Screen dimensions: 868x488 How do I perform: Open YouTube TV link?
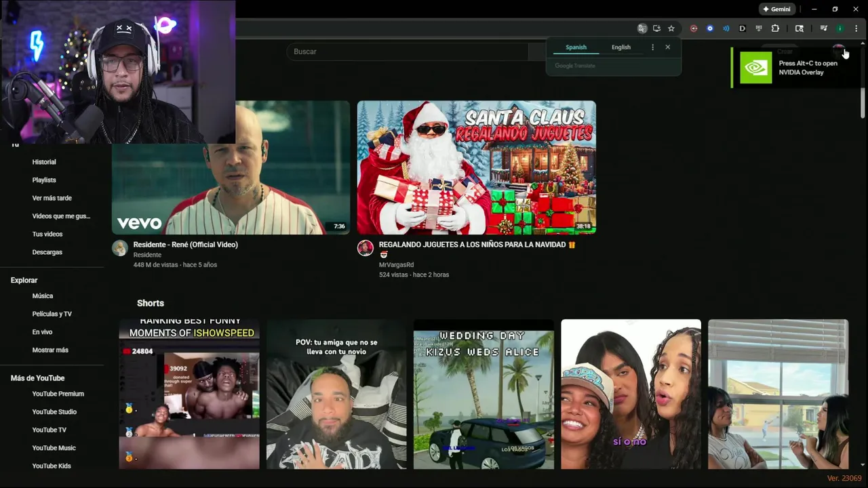[50, 430]
